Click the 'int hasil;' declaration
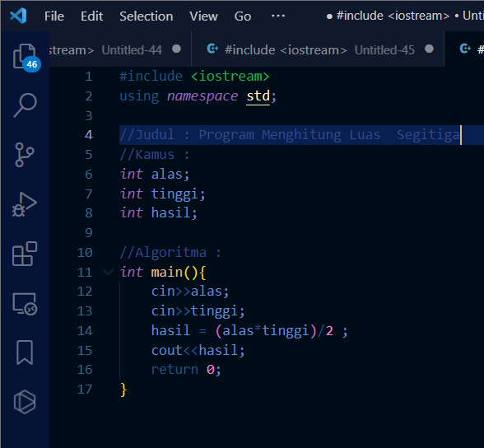Viewport: 484px width, 448px height. 159,213
